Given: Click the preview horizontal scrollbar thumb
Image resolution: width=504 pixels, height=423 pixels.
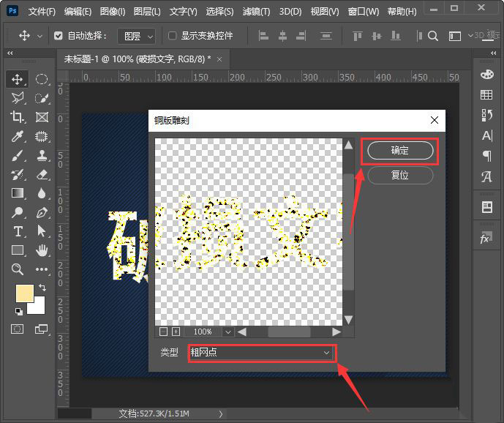Looking at the screenshot, I should 289,332.
